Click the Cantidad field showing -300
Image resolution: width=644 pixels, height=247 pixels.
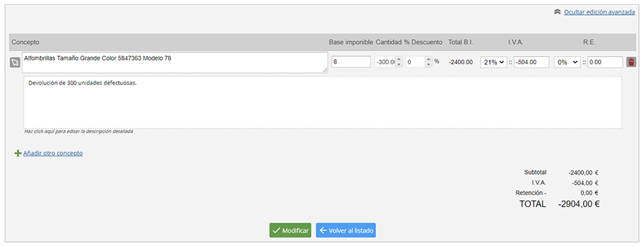(385, 62)
